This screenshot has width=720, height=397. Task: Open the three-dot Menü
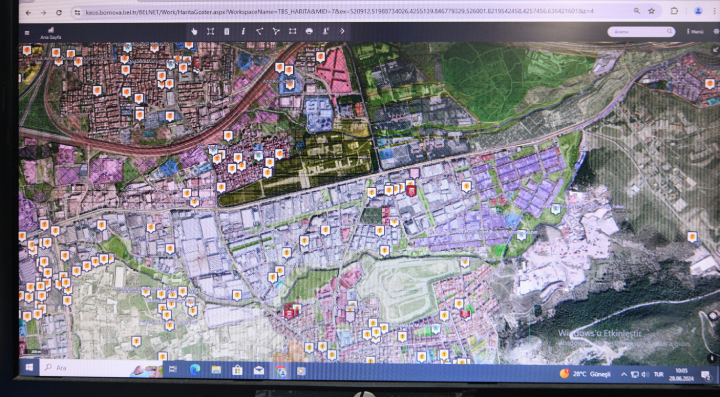695,32
